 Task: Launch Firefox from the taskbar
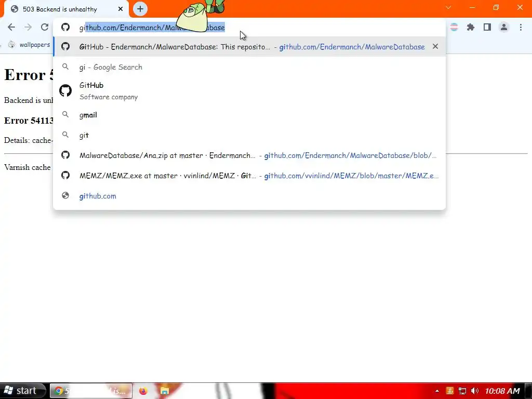(x=143, y=391)
